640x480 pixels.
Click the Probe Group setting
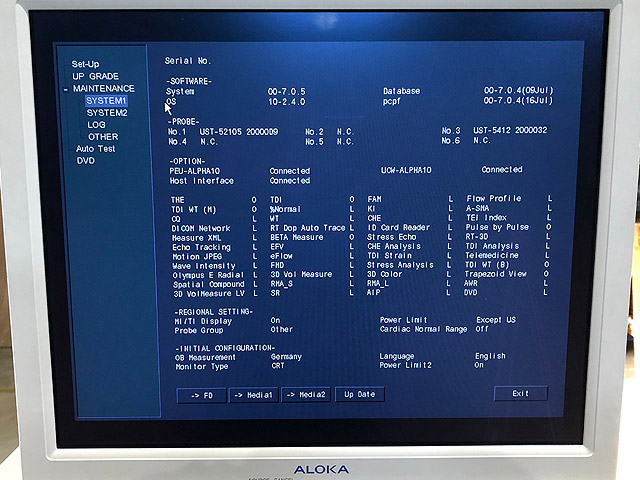click(x=199, y=331)
